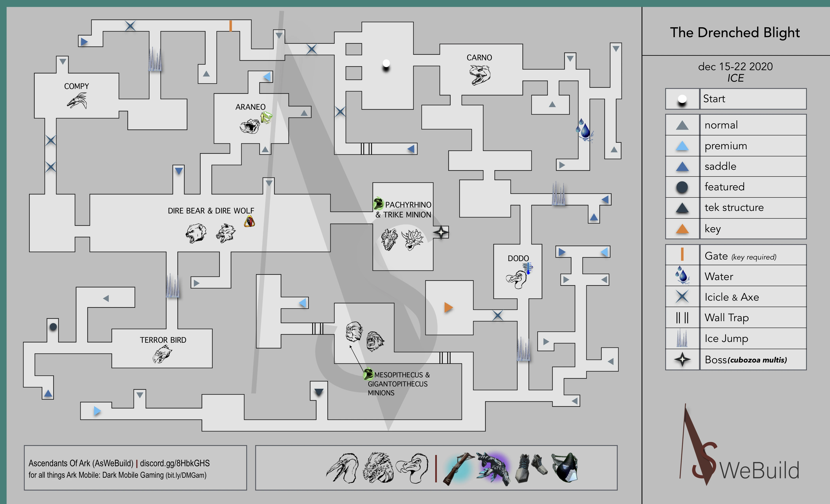Click the white Start marker on the map
830x504 pixels.
click(x=386, y=63)
